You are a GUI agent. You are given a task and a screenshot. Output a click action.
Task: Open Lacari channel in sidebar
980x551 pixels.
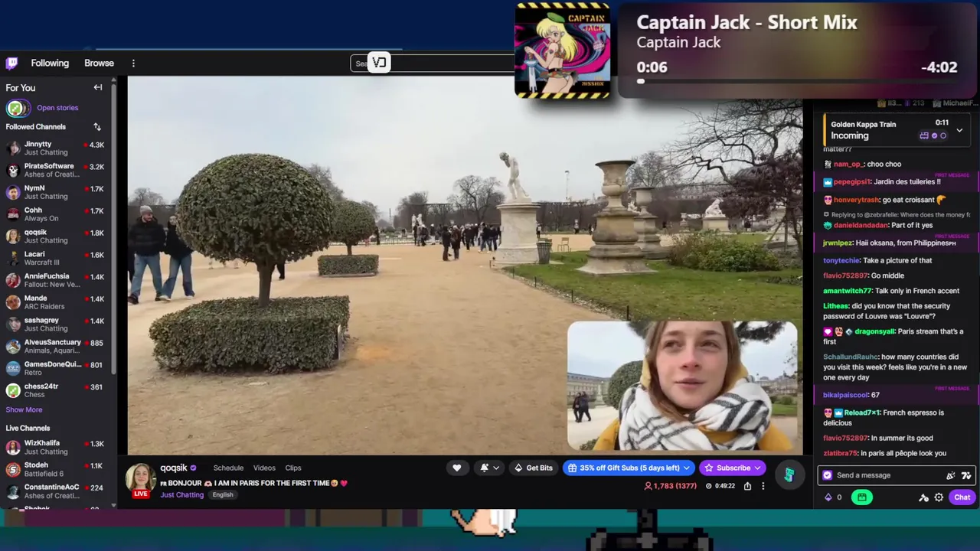[x=55, y=259]
